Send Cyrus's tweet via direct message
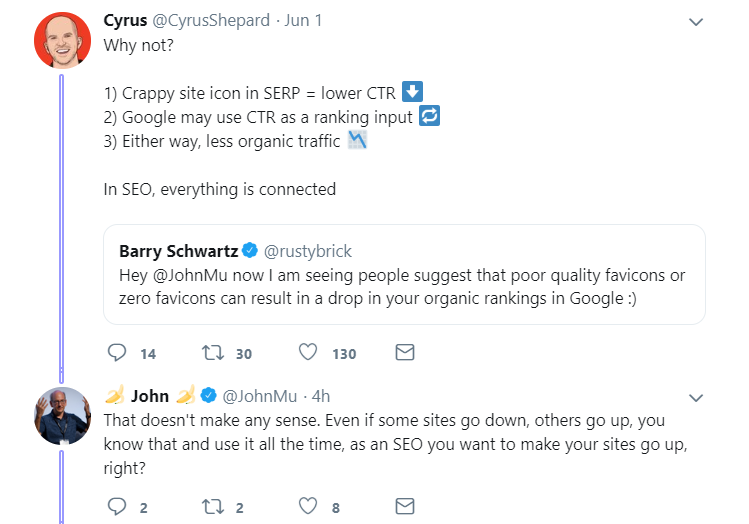 tap(405, 353)
